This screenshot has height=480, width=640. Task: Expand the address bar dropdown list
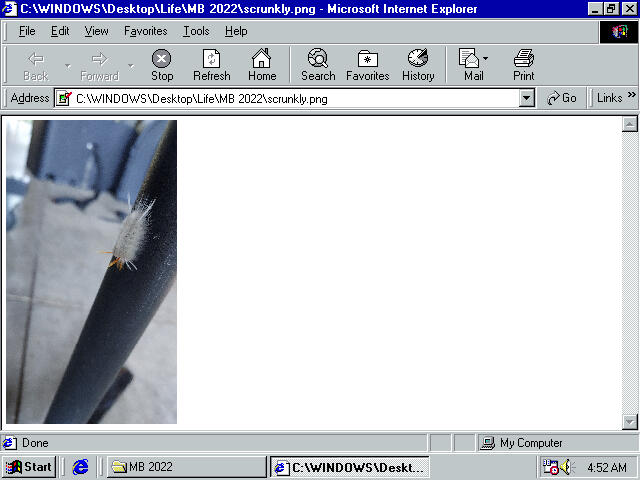(527, 98)
